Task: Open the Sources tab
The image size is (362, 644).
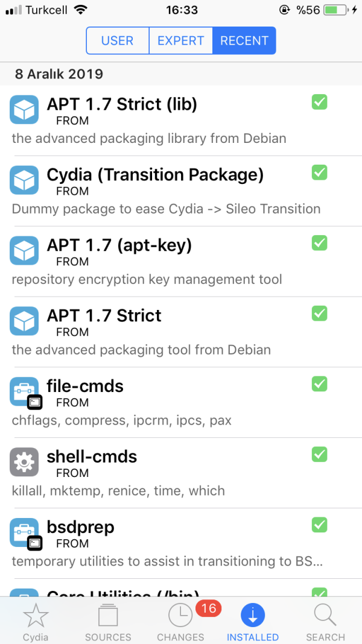Action: 108,621
